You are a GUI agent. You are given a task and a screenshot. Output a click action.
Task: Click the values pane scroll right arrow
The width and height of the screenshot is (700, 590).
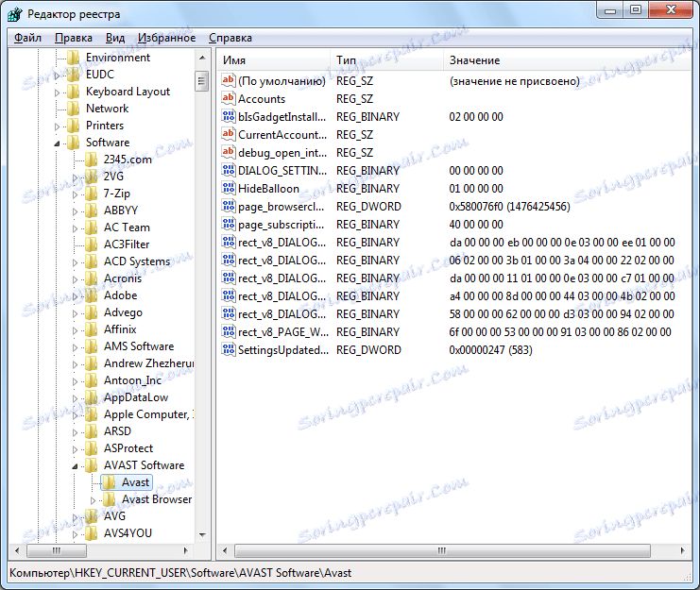(x=683, y=550)
